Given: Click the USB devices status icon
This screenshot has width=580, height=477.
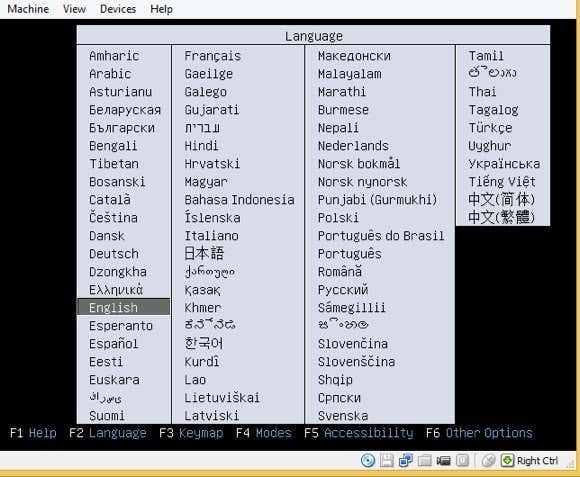Looking at the screenshot, I should 462,460.
